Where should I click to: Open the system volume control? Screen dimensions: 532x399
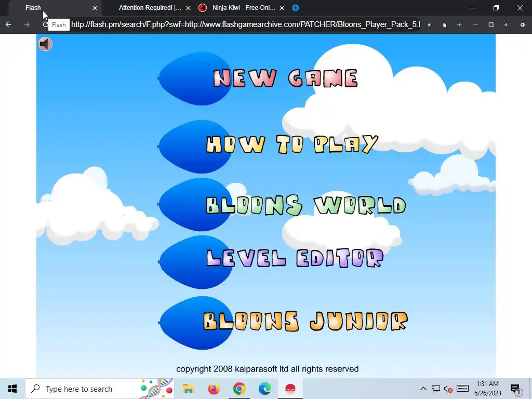pyautogui.click(x=448, y=389)
